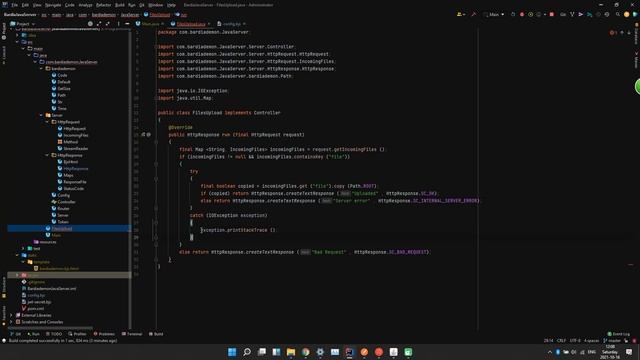The image size is (640, 360).
Task: Click bardiademon in the navigation breadcrumb
Action: [104, 15]
